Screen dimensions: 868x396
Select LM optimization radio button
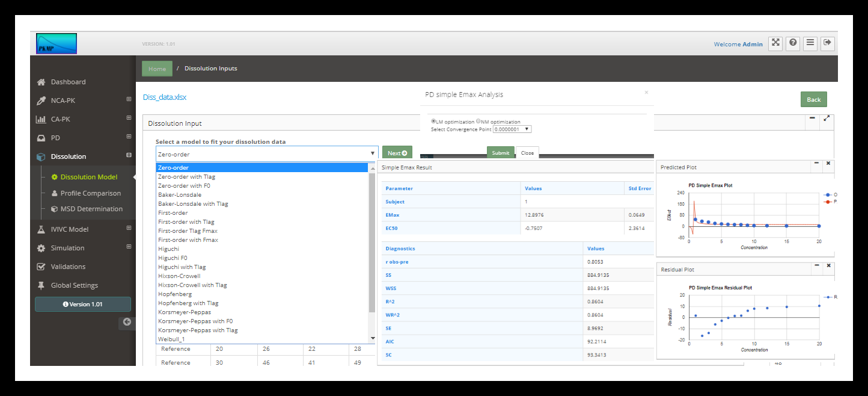click(x=433, y=121)
